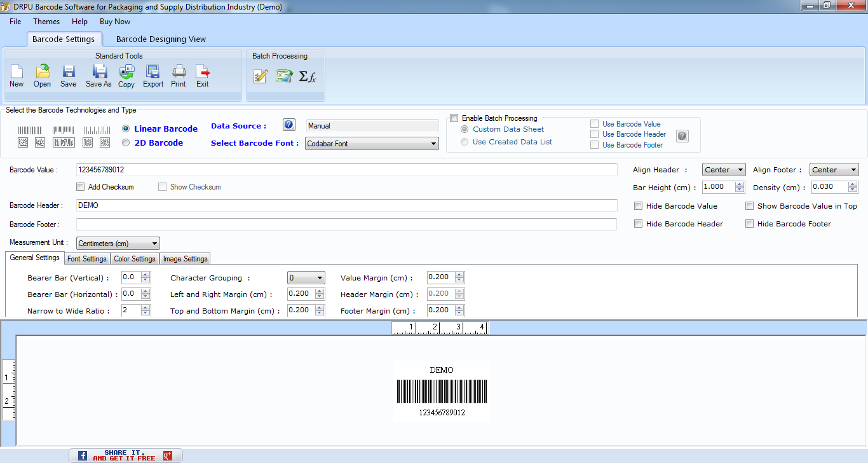Screen dimensions: 868x463
Task: Select the 2D Barcode radio button
Action: point(126,142)
